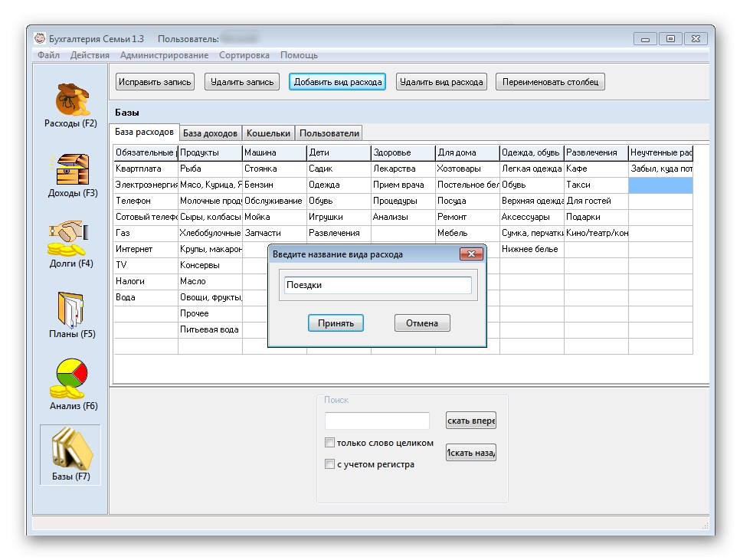Open the Планы (F5) folder icon
The height and width of the screenshot is (560, 740).
coord(70,310)
